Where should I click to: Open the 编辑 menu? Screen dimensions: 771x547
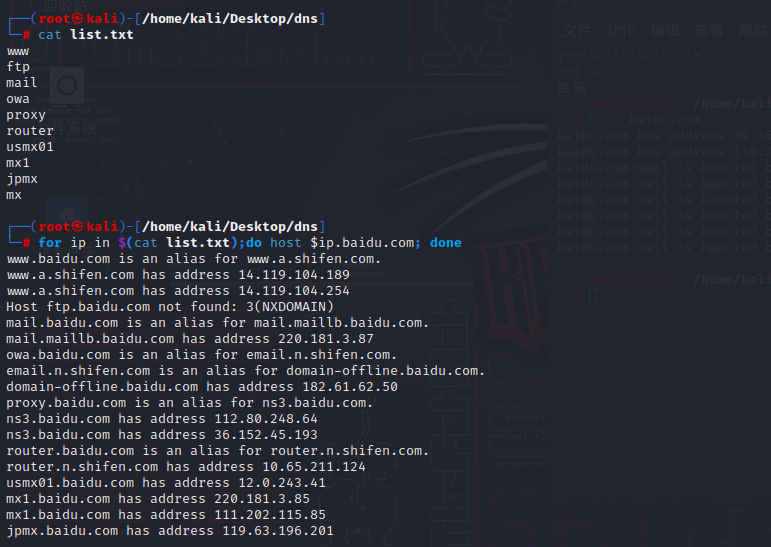(x=664, y=31)
